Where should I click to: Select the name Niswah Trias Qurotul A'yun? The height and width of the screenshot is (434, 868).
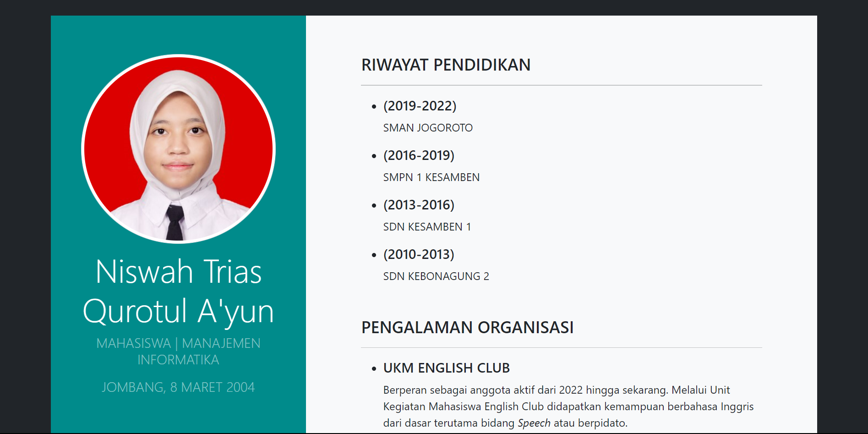pos(178,291)
